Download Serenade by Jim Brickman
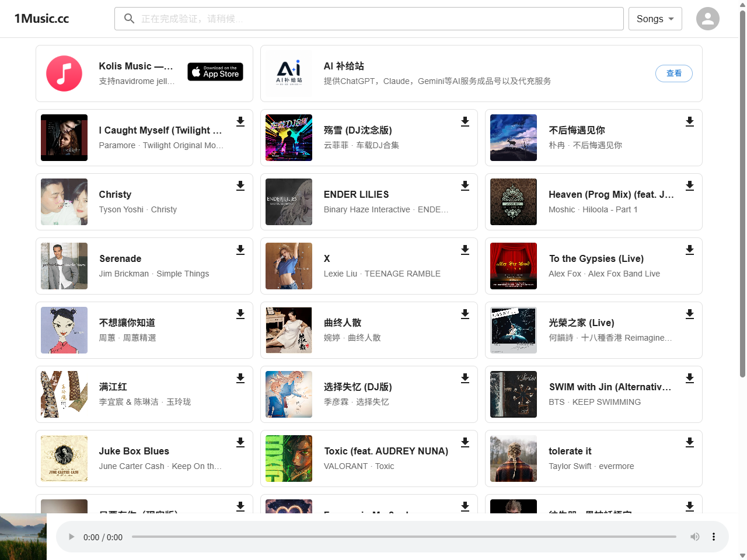 [240, 250]
